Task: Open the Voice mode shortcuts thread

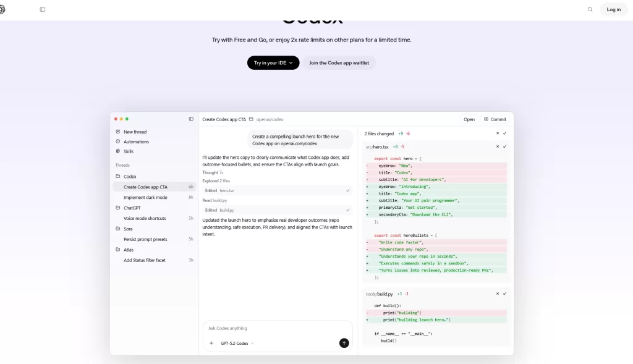Action: 154,218
